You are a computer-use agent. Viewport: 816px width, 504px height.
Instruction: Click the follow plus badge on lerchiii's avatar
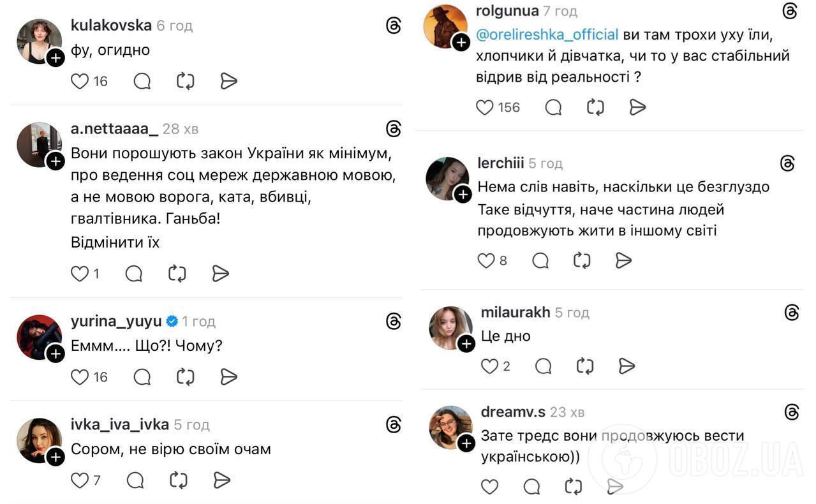pos(463,195)
